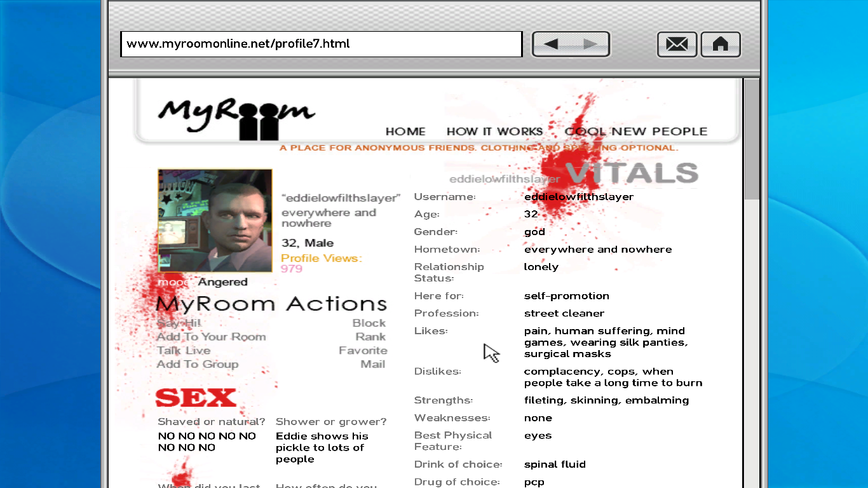Click the "eyes" value

point(538,436)
